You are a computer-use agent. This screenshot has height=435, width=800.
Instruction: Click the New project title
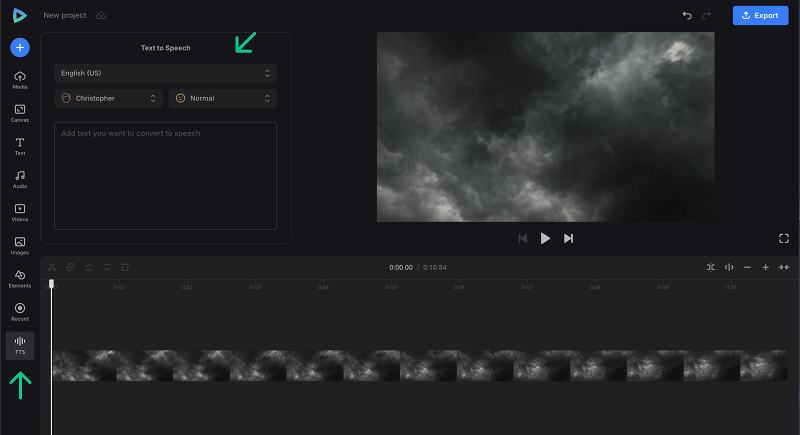65,15
